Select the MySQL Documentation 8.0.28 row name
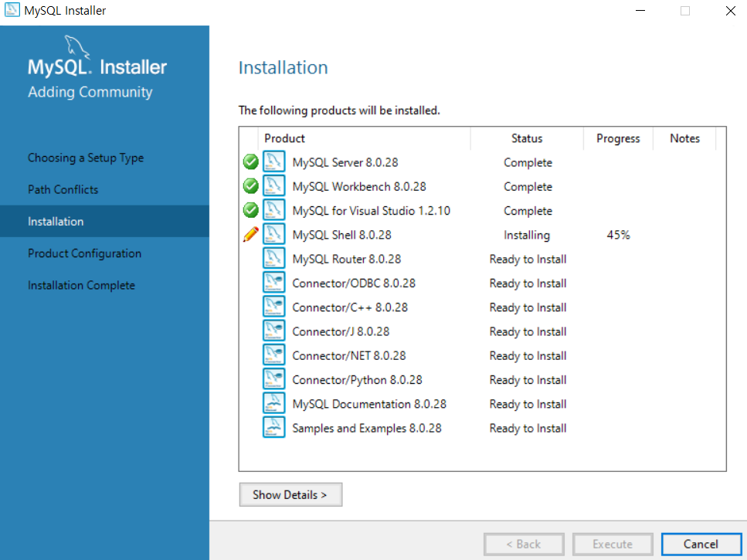 tap(369, 404)
